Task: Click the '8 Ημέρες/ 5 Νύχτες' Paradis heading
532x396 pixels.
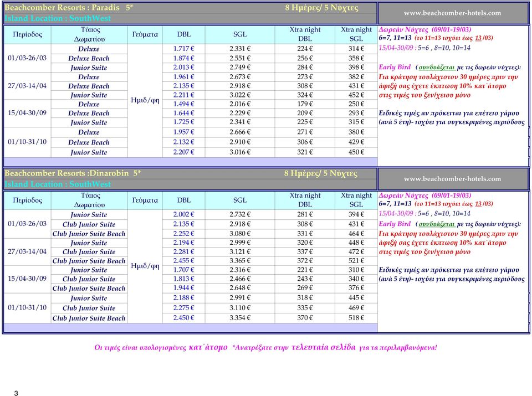Action: click(x=321, y=8)
